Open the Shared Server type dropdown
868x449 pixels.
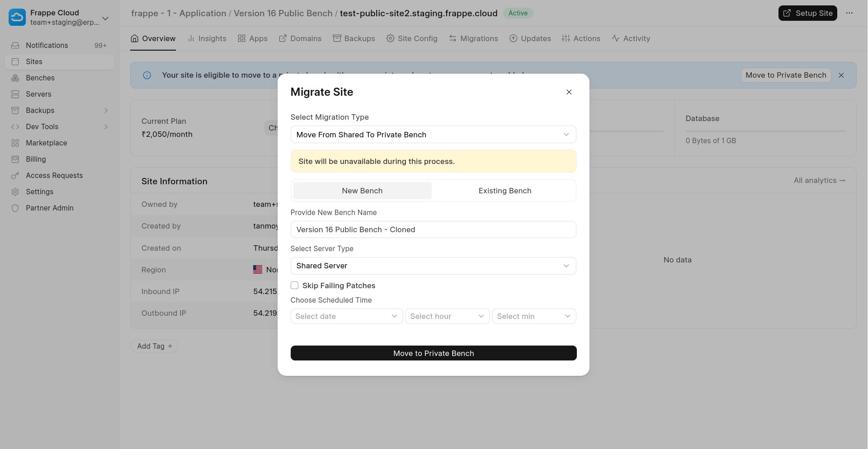[x=433, y=266]
